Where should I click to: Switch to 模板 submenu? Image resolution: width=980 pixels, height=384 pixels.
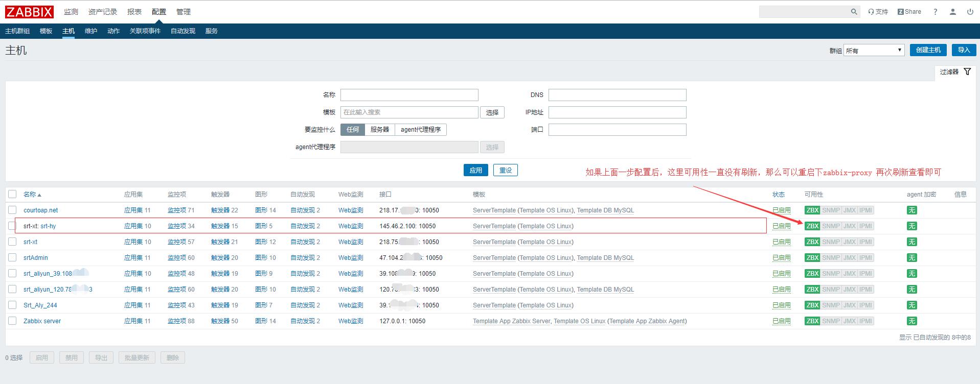pos(46,31)
